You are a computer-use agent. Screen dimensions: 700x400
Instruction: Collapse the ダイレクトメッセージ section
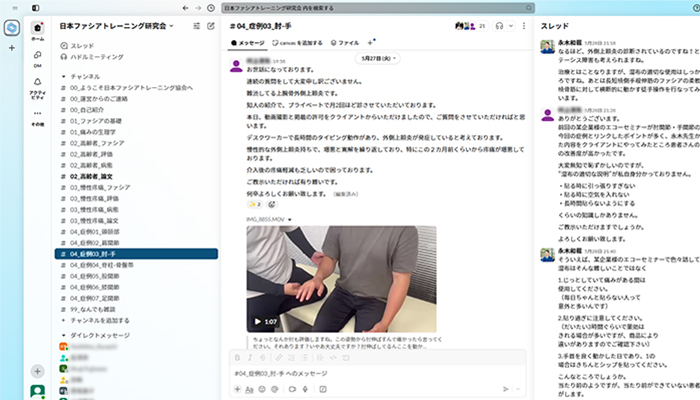point(63,335)
